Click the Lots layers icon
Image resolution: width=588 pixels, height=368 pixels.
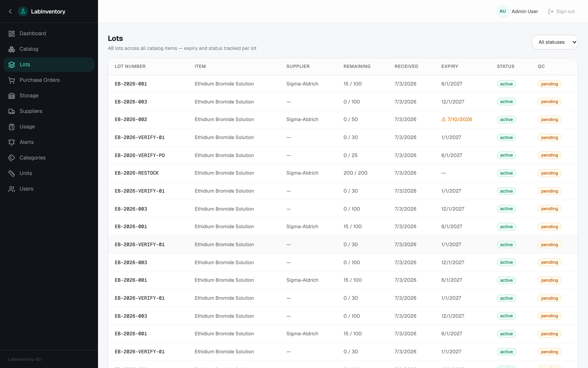click(12, 65)
